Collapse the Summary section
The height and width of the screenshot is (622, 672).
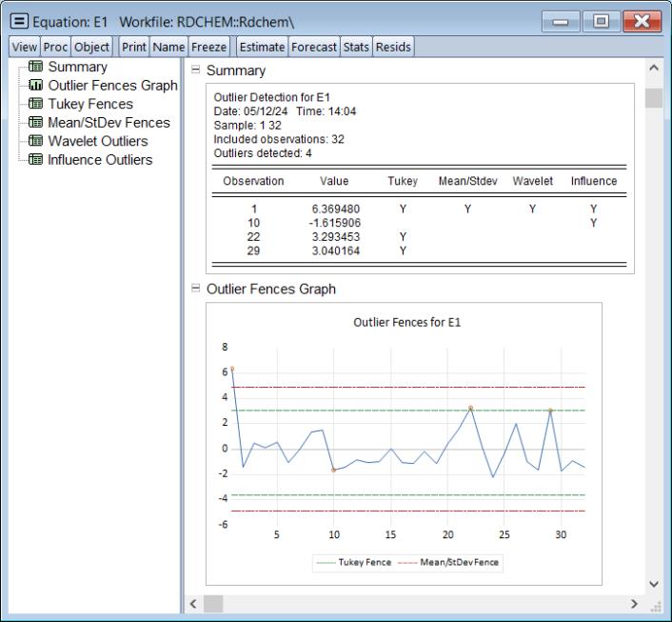[x=195, y=70]
